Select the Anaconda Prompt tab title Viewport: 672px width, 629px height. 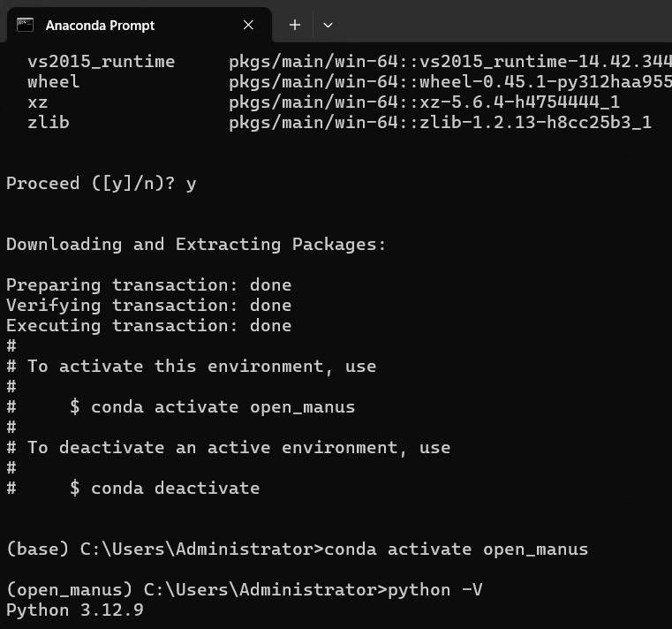[x=100, y=26]
